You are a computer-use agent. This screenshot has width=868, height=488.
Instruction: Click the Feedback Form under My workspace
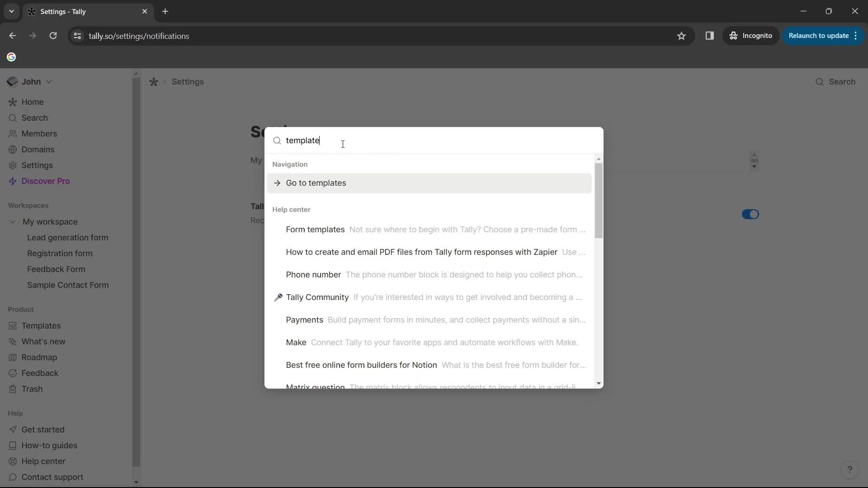[56, 269]
